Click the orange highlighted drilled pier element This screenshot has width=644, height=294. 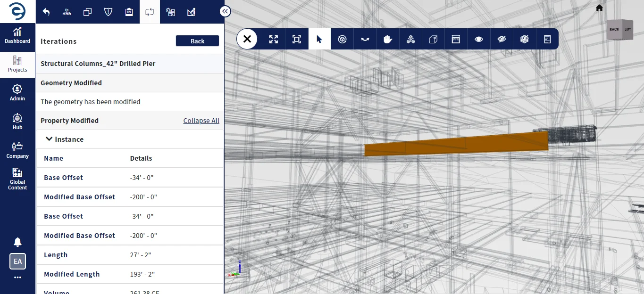click(x=455, y=144)
